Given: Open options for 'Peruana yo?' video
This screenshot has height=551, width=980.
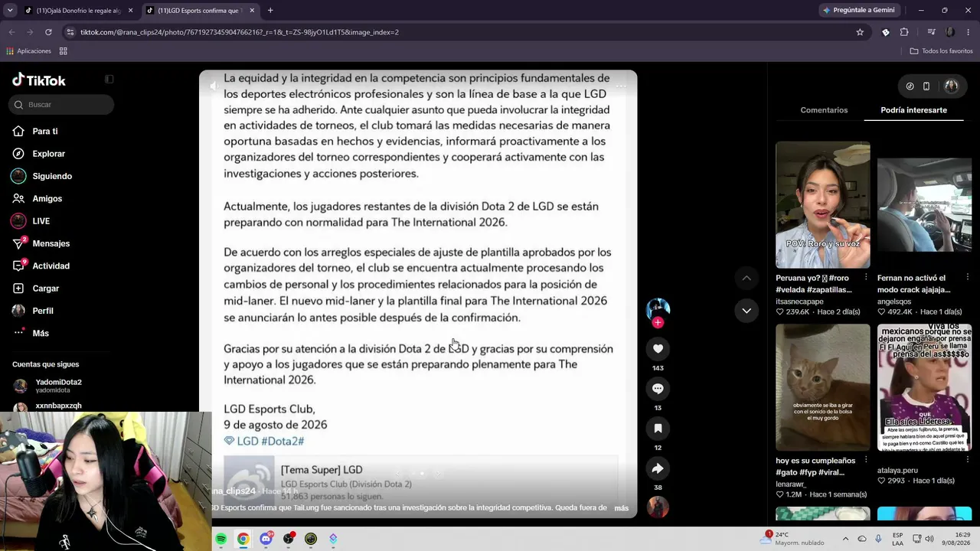Looking at the screenshot, I should [x=866, y=277].
